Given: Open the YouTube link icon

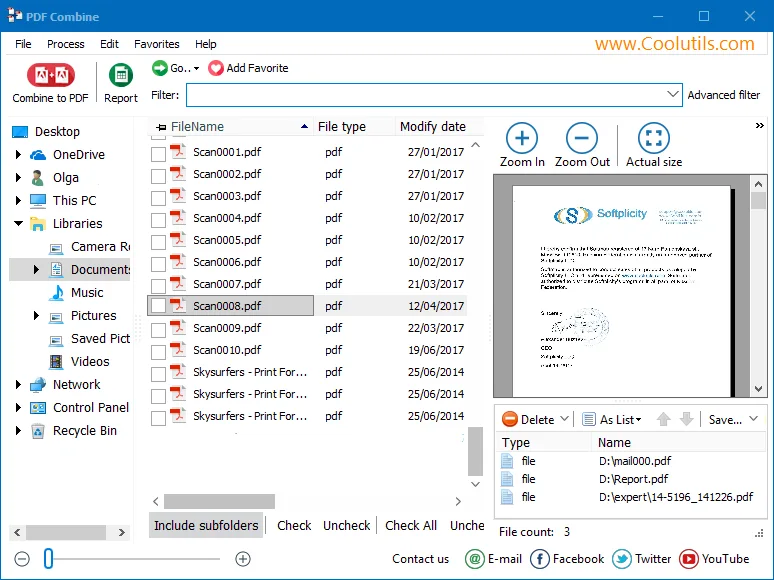Looking at the screenshot, I should (x=689, y=559).
